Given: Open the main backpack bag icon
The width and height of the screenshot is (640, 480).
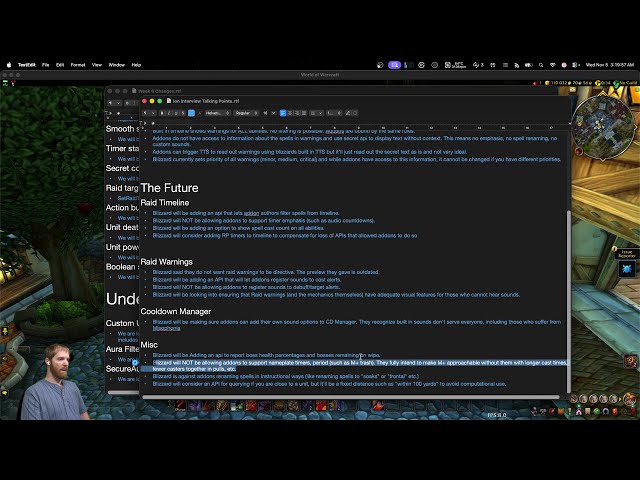Looking at the screenshot, I should (630, 399).
